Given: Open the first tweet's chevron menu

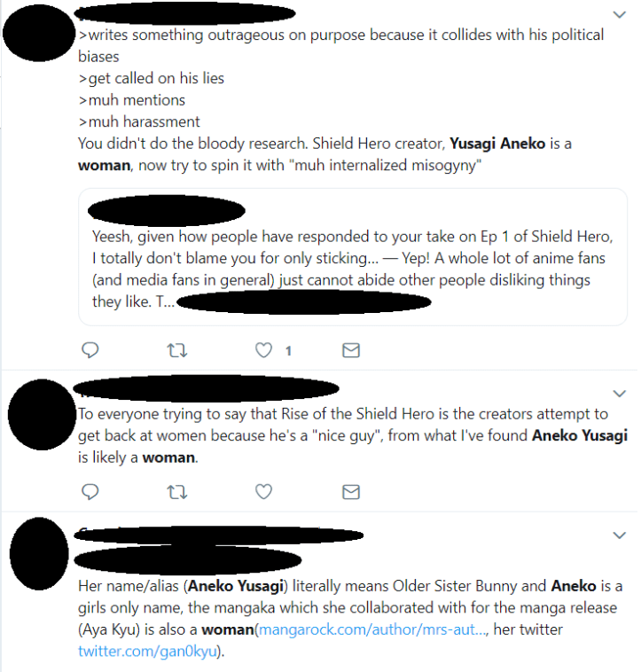Looking at the screenshot, I should click(619, 14).
